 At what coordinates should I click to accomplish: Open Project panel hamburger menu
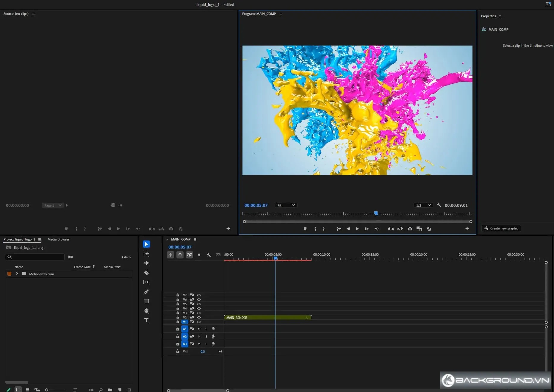(x=39, y=239)
